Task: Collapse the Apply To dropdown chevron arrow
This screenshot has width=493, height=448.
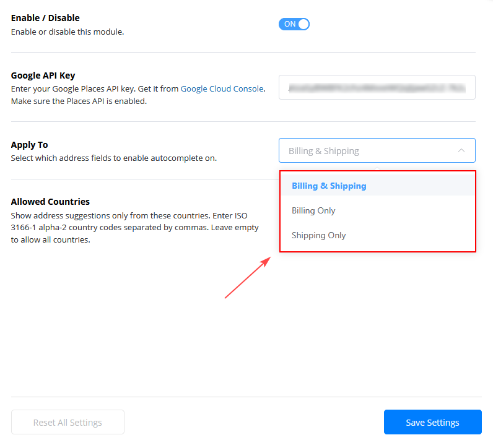Action: point(461,150)
